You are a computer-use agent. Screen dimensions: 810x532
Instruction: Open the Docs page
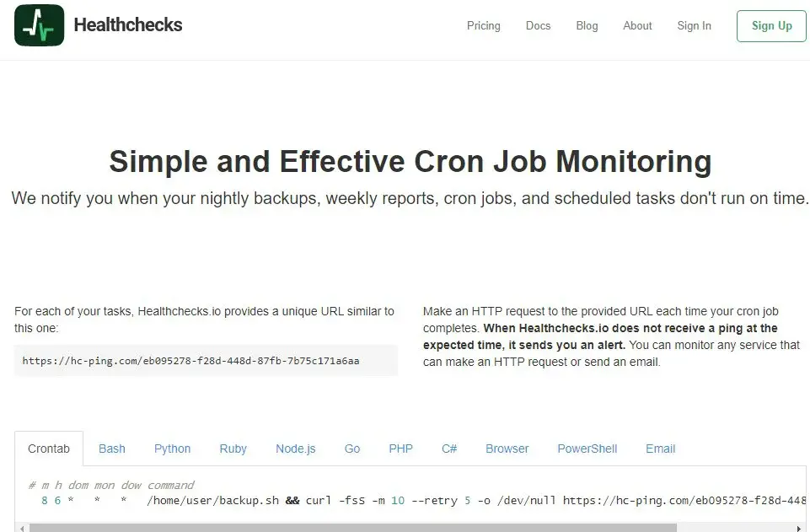[538, 26]
